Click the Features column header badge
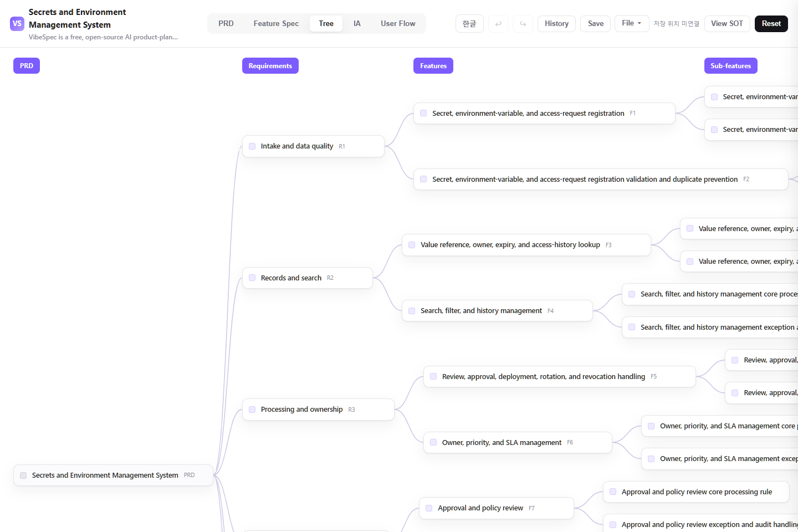This screenshot has width=798, height=532. (x=433, y=66)
